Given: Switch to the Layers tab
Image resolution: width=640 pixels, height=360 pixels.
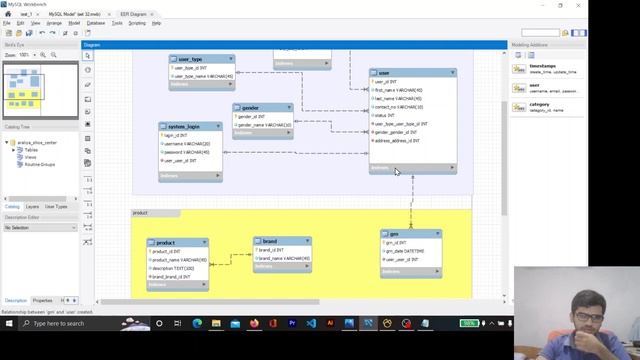Looking at the screenshot, I should 32,207.
